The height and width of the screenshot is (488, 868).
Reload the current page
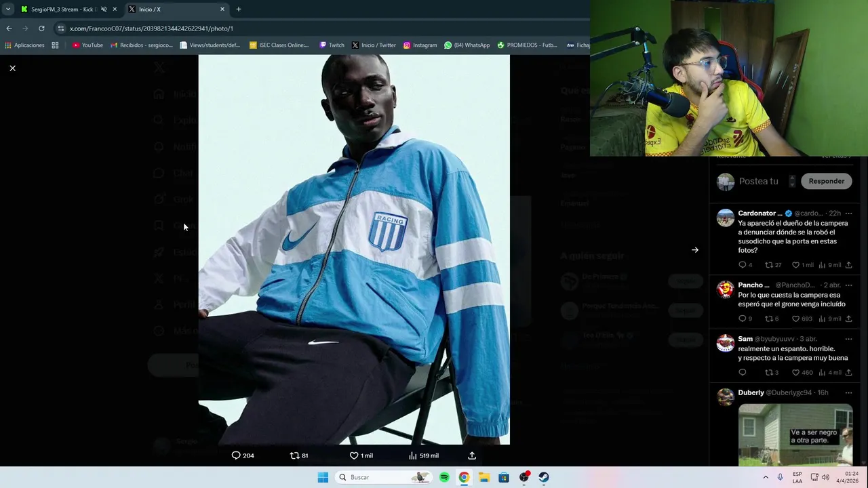(41, 28)
